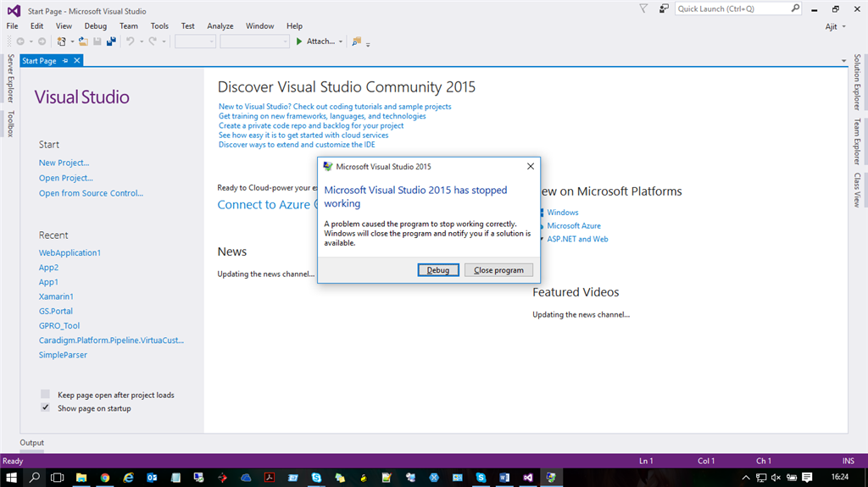
Task: Click the Navigate Forward toolbar icon
Action: point(42,42)
